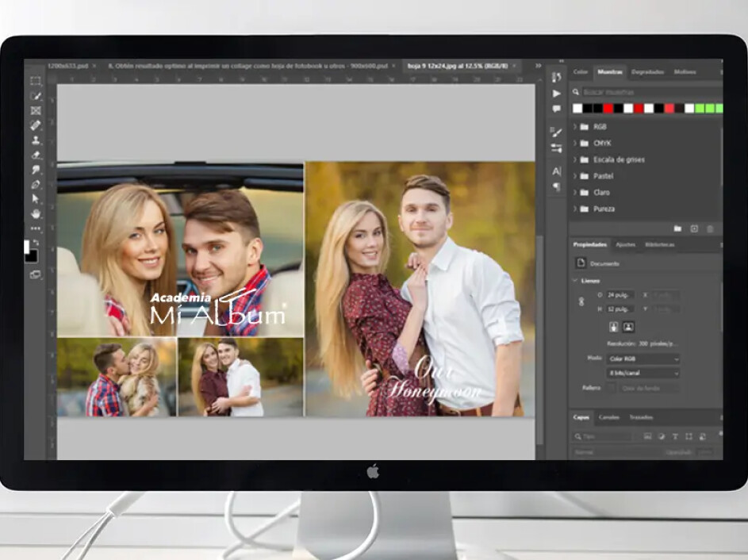Select the Hand tool
The width and height of the screenshot is (748, 560).
point(36,213)
